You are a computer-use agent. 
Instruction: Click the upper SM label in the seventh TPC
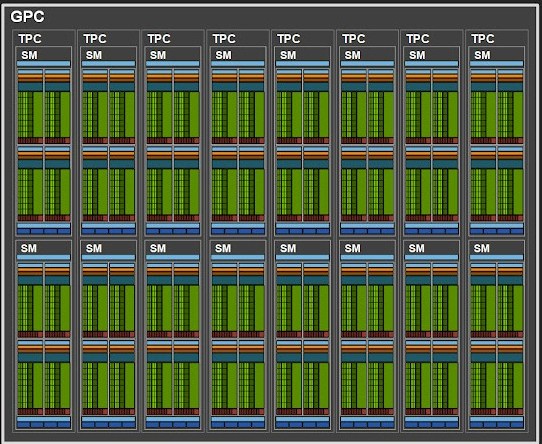coord(417,55)
